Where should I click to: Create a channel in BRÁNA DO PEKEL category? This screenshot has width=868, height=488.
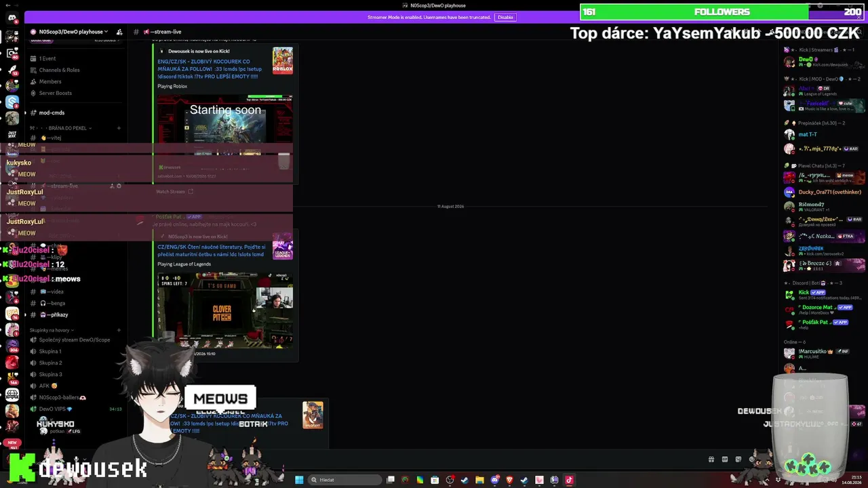(x=119, y=128)
